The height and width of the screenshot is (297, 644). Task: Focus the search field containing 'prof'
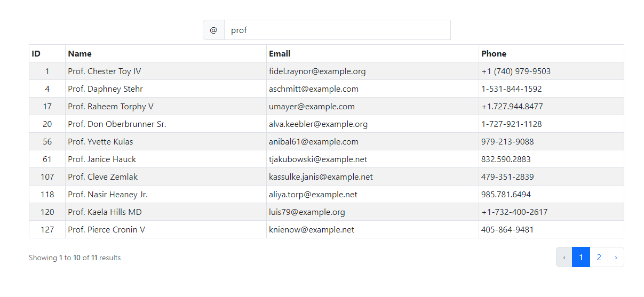coord(337,30)
